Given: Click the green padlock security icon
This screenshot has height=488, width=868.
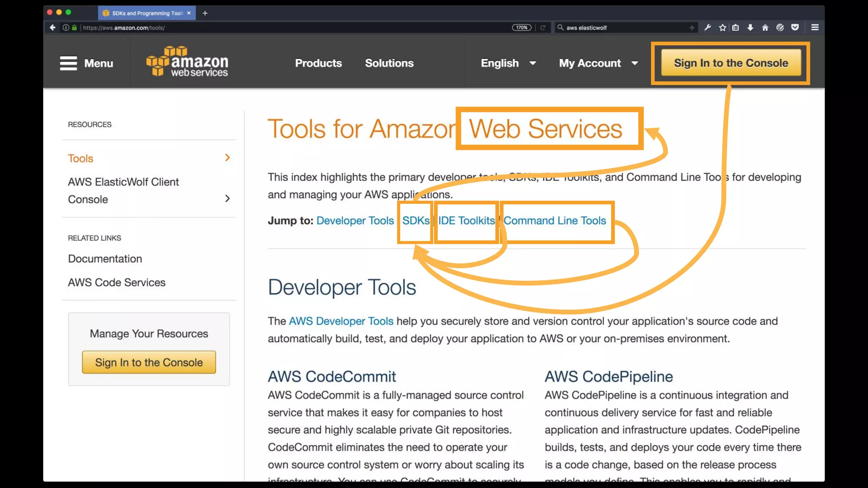Looking at the screenshot, I should (74, 28).
